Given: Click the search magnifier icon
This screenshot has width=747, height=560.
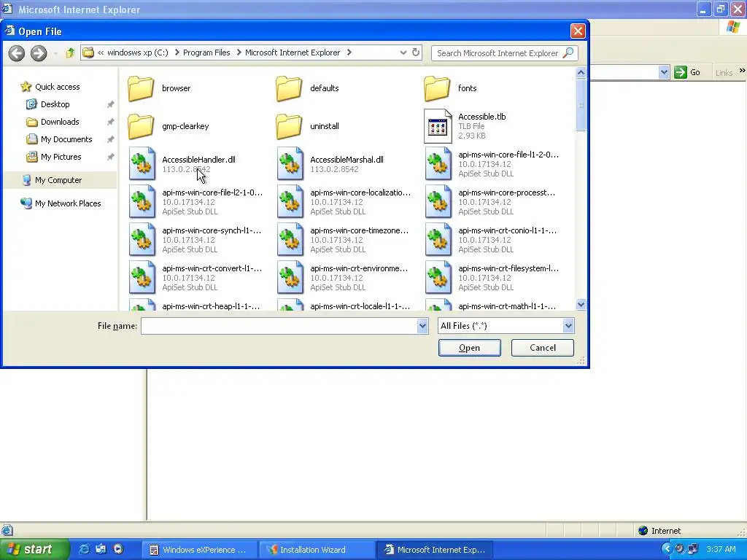Looking at the screenshot, I should [x=568, y=52].
